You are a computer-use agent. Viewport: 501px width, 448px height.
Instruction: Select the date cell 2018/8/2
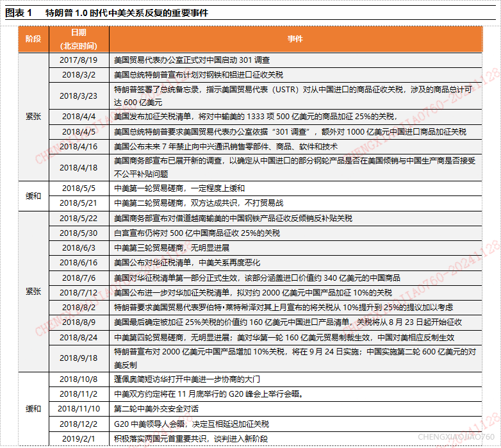point(79,307)
